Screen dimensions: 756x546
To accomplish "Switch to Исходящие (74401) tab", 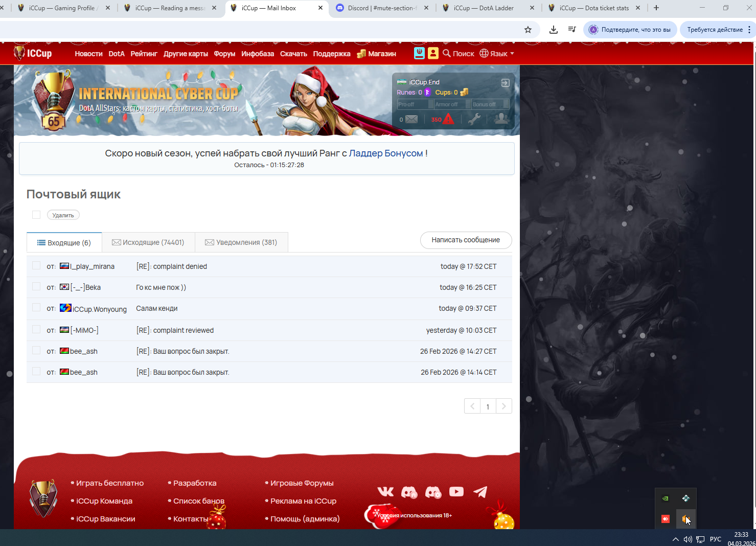I will tap(148, 242).
